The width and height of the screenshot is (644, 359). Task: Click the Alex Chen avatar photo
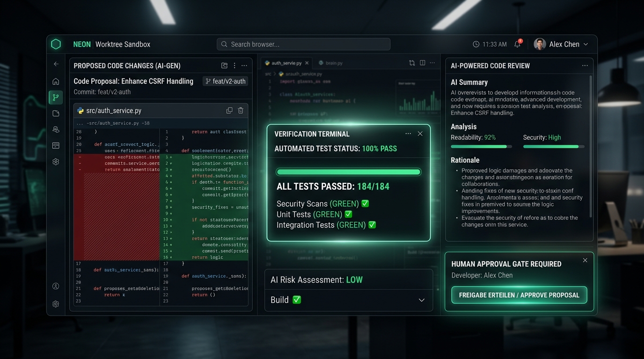540,44
